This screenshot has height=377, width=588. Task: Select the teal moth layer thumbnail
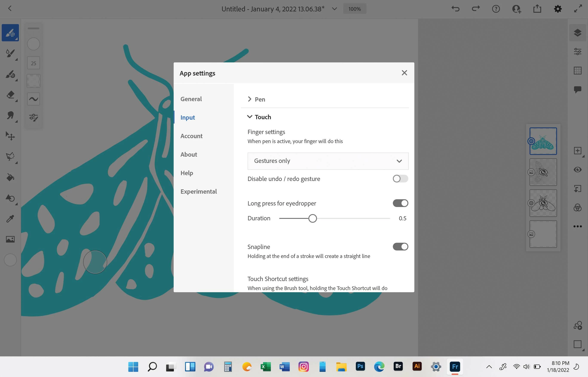pos(543,141)
